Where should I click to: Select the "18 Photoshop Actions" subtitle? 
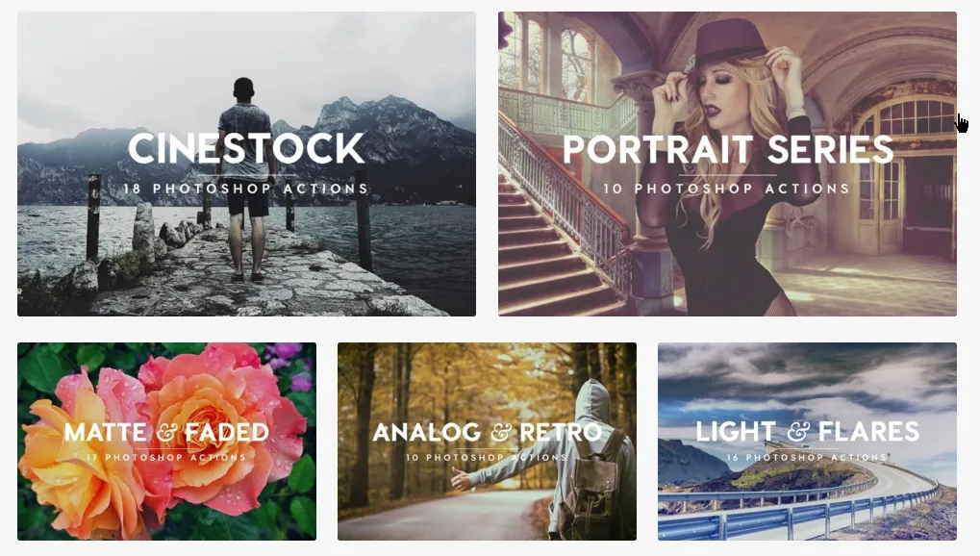[x=245, y=189]
